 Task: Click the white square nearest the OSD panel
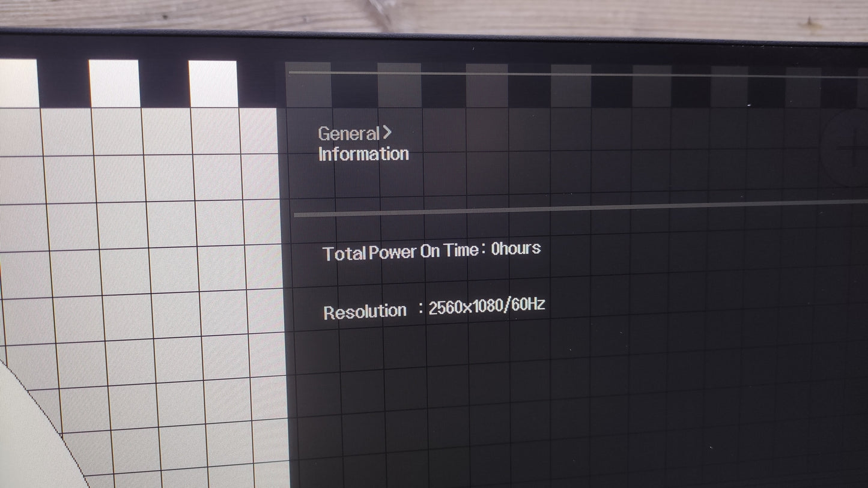coord(213,84)
